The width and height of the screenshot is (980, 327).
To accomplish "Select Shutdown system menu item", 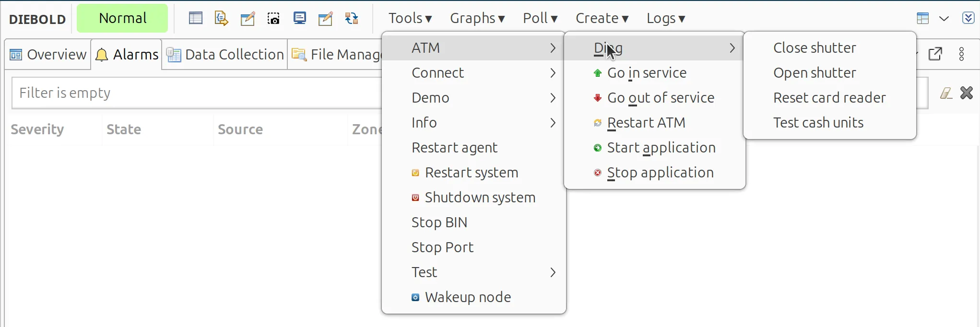I will [x=474, y=198].
